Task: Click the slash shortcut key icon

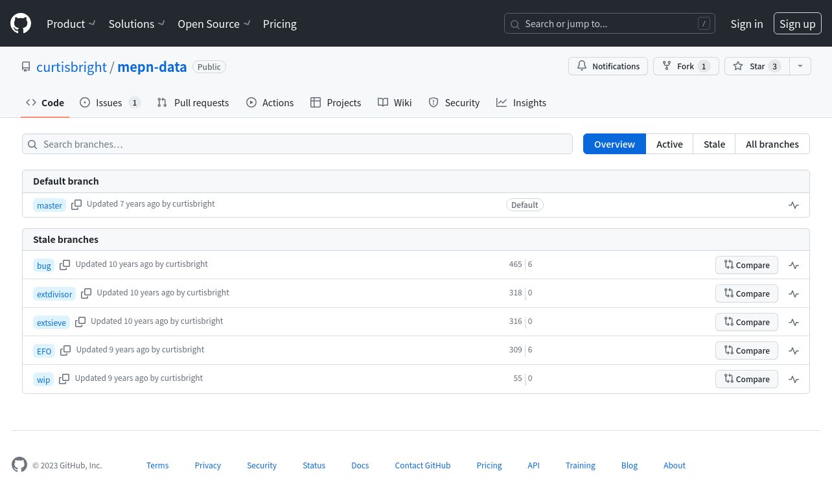Action: [704, 24]
